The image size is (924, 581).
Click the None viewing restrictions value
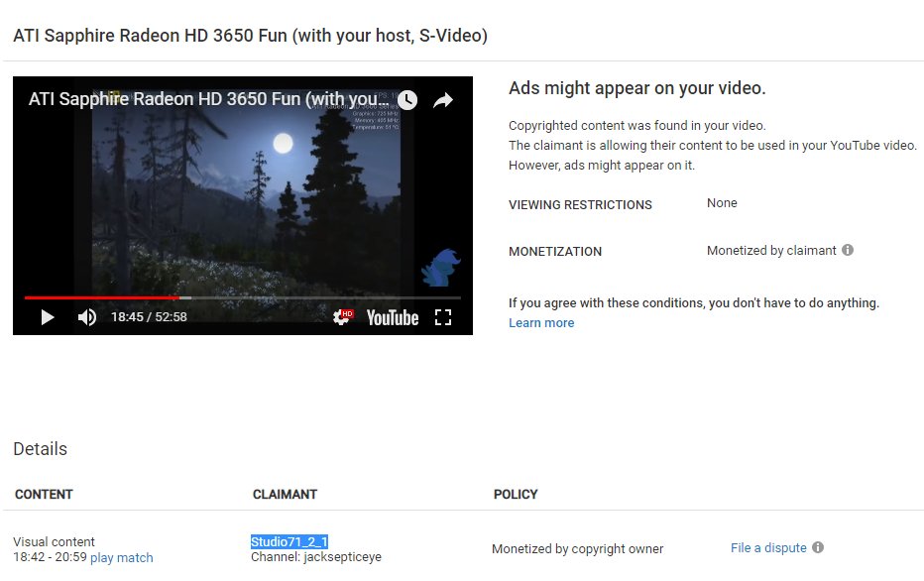[x=722, y=203]
